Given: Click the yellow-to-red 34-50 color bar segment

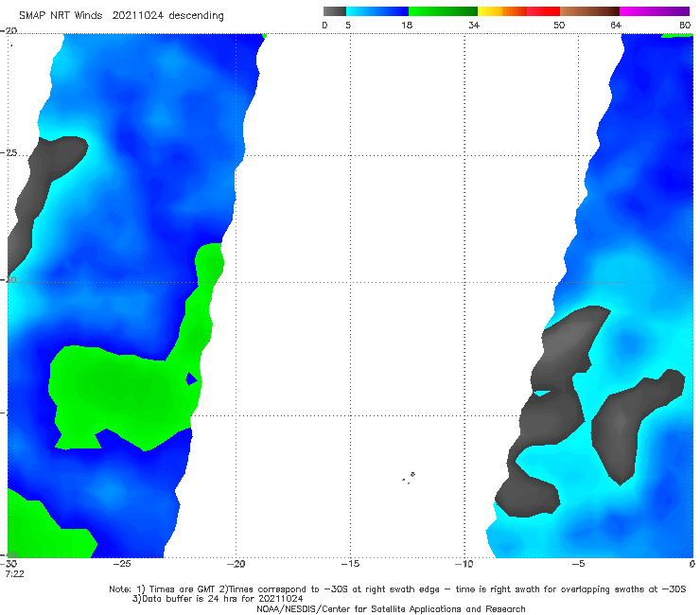Looking at the screenshot, I should [518, 11].
